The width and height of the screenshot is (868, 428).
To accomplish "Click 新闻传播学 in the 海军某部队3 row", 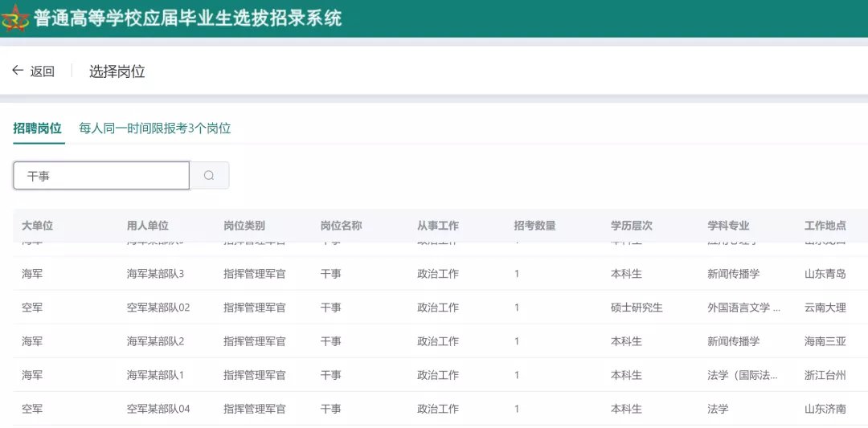I will [x=734, y=274].
